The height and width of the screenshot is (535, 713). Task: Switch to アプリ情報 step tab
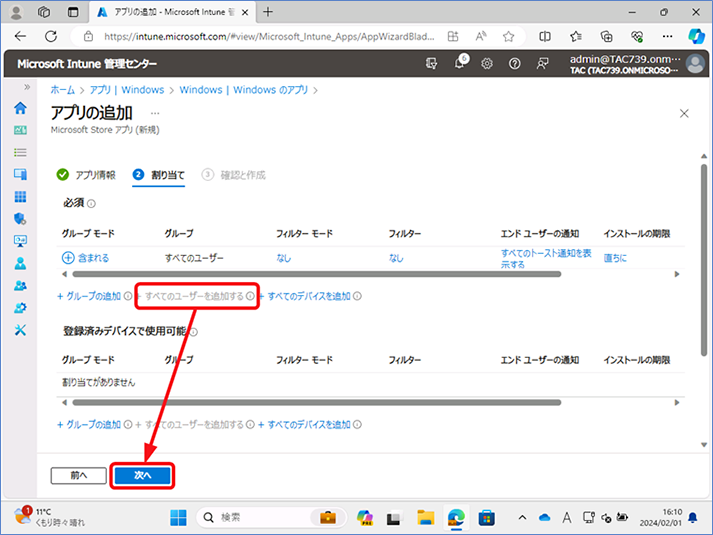click(x=86, y=175)
